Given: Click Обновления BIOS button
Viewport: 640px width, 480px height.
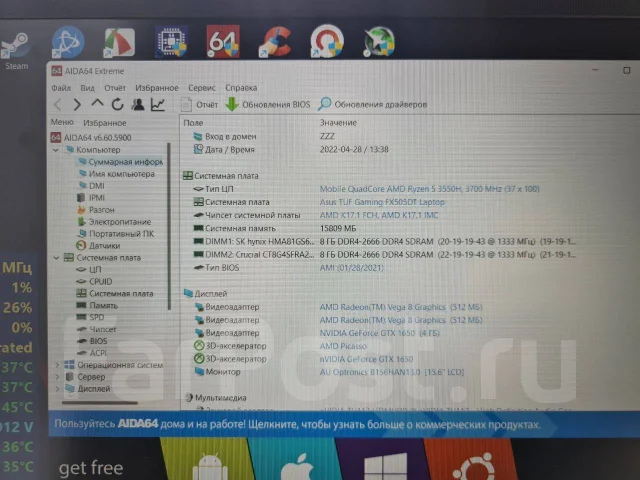Looking at the screenshot, I should [268, 104].
